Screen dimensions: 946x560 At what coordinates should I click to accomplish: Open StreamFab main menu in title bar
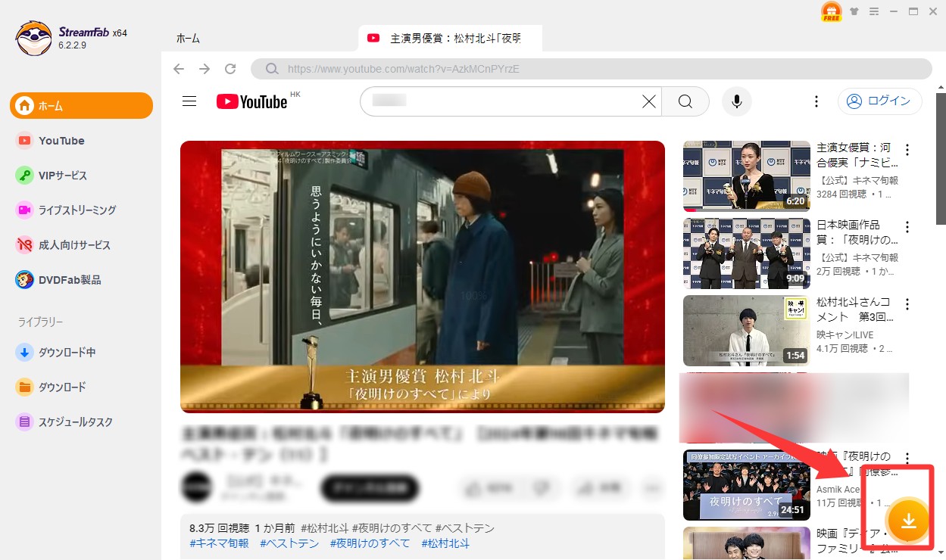point(874,11)
